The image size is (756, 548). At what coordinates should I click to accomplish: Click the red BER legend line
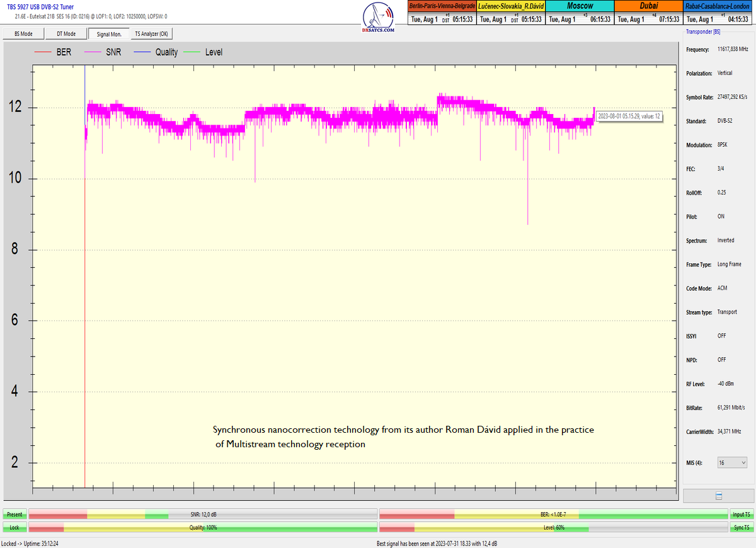(43, 52)
